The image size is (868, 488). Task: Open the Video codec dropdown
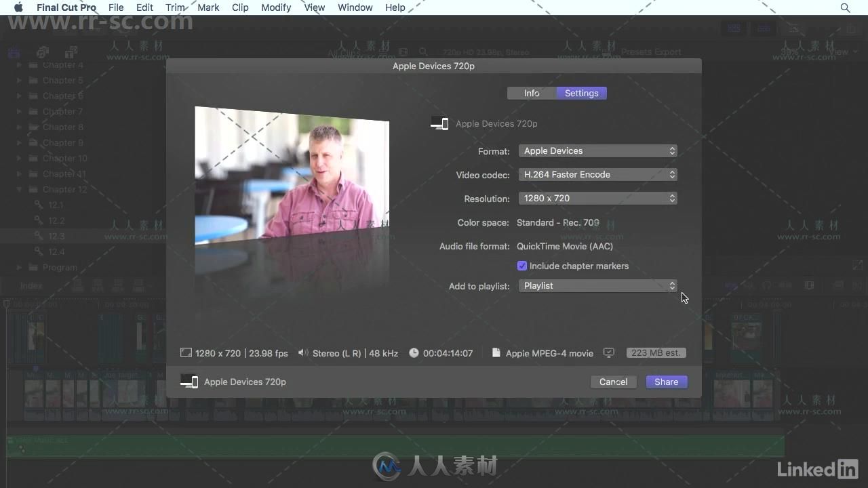point(598,175)
